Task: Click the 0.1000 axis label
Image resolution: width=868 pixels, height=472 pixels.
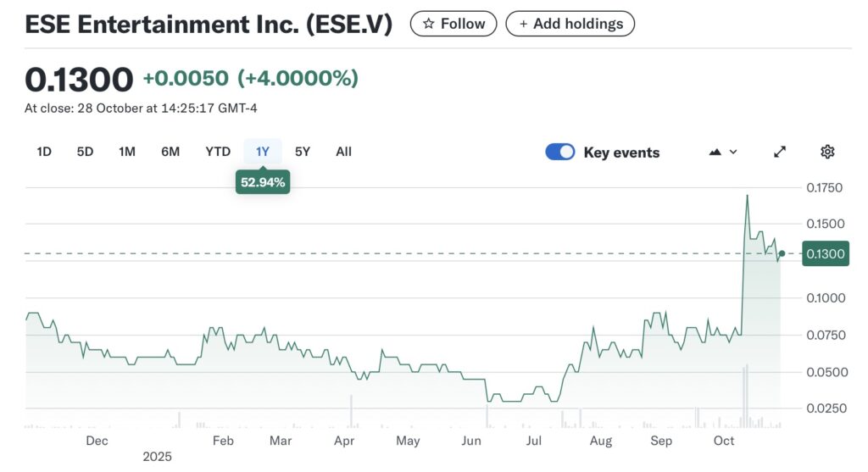Action: [x=826, y=297]
